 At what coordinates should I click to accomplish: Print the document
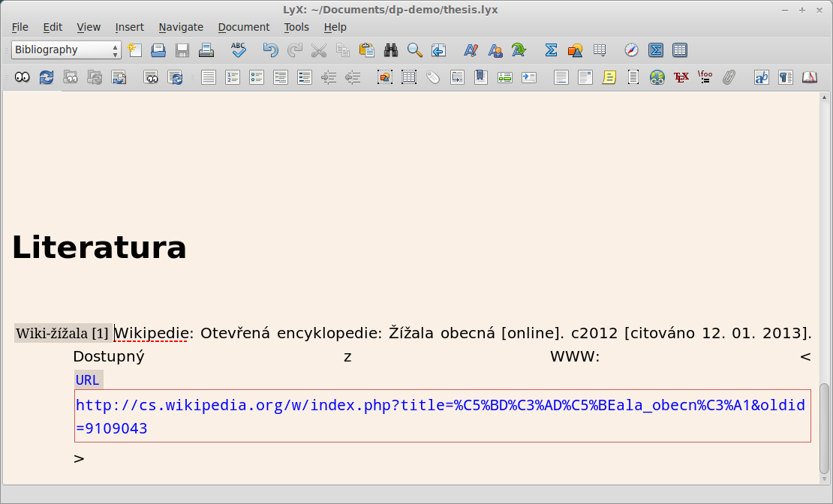click(206, 50)
